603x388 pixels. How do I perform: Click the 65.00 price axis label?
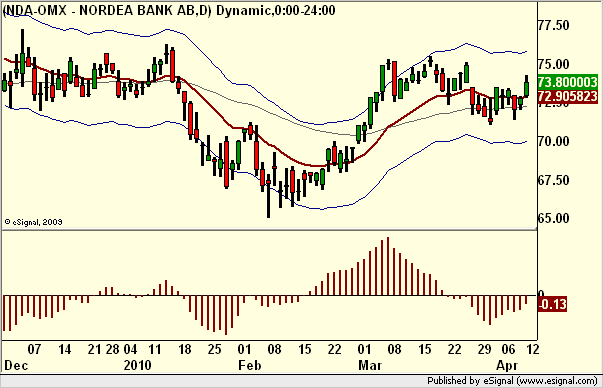pyautogui.click(x=553, y=218)
